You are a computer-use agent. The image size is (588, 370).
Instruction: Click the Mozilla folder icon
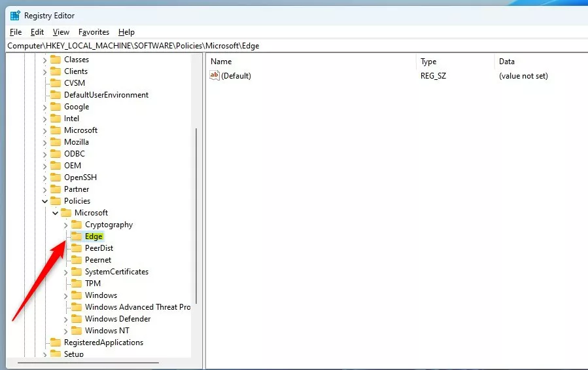pos(56,142)
